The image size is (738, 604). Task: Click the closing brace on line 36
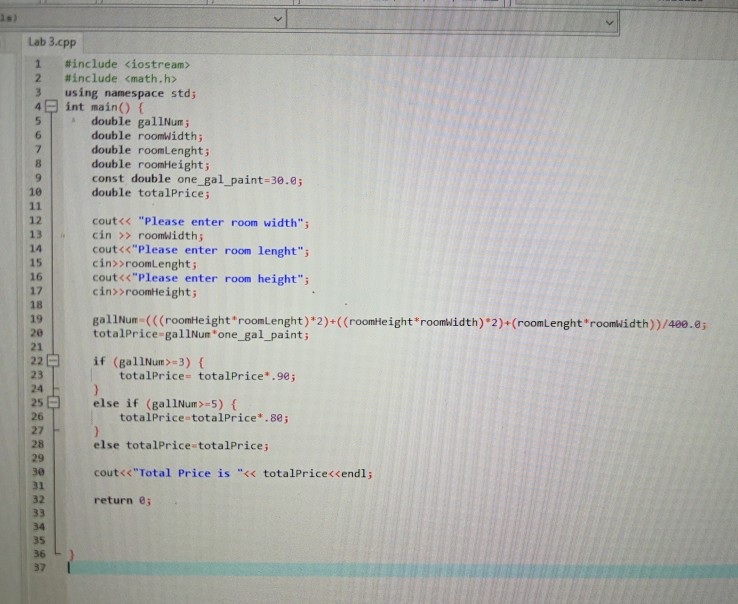72,555
